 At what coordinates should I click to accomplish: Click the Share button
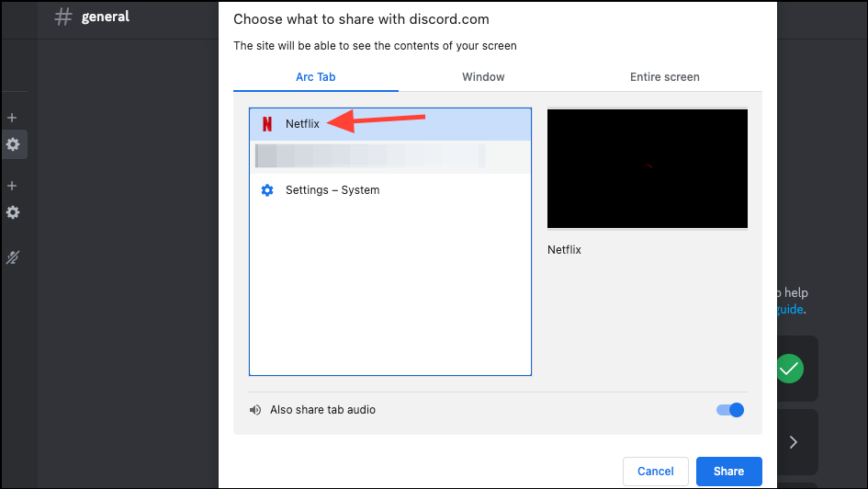point(728,472)
